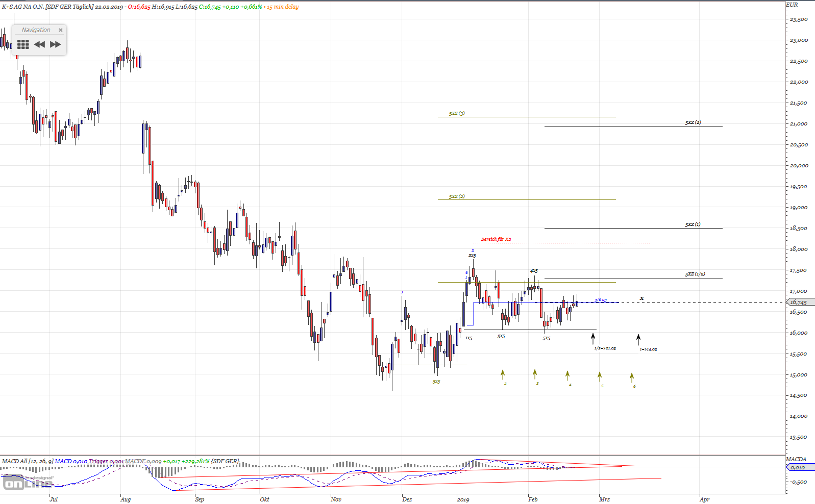Image resolution: width=815 pixels, height=504 pixels.
Task: Click the 'Trigger 0,001' indicator label
Action: (106, 461)
